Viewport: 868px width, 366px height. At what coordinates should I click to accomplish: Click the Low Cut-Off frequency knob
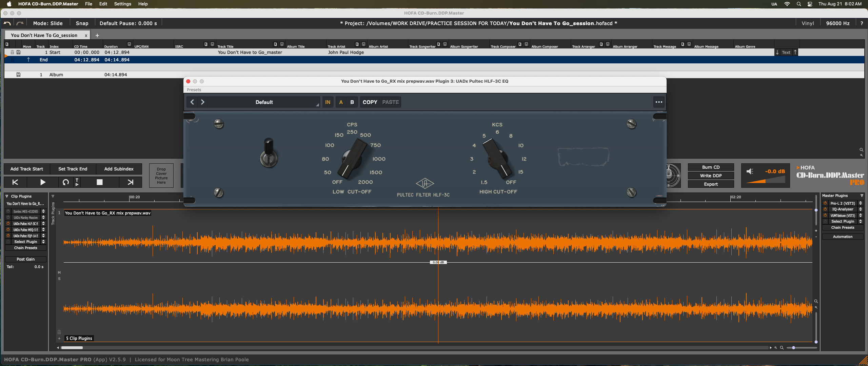[352, 158]
